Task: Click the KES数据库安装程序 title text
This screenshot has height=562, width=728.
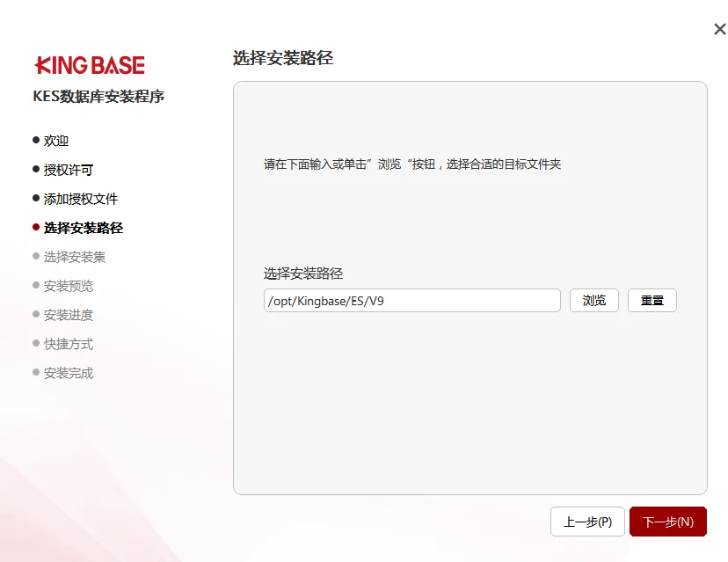Action: click(98, 97)
